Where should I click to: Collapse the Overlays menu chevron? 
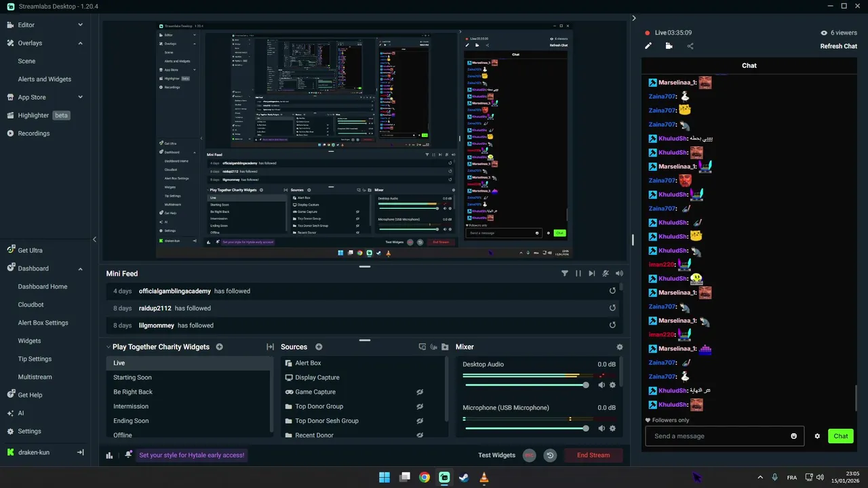80,43
